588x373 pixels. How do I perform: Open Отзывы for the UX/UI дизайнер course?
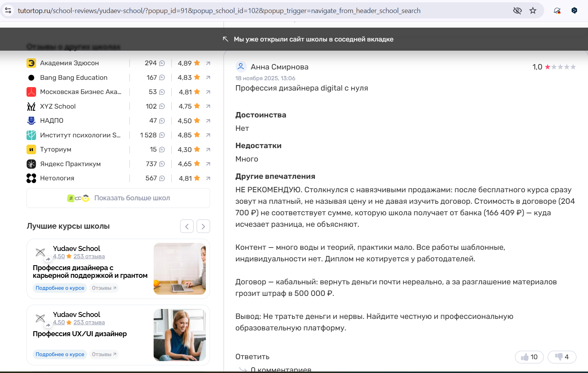(x=104, y=354)
